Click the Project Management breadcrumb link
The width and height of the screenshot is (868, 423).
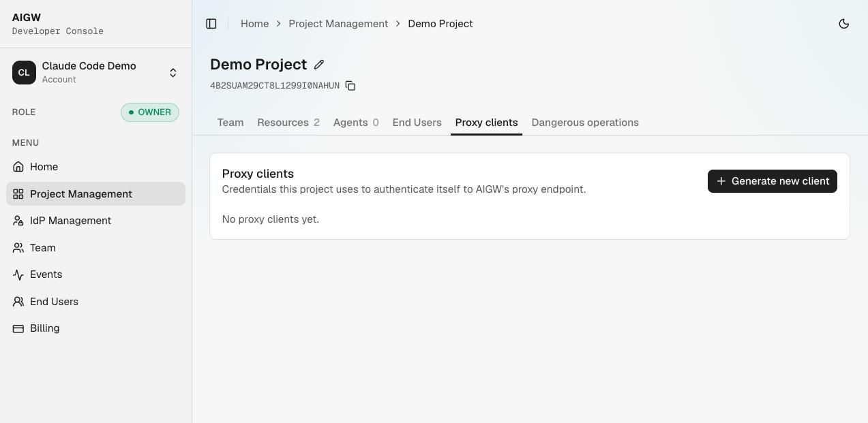338,24
